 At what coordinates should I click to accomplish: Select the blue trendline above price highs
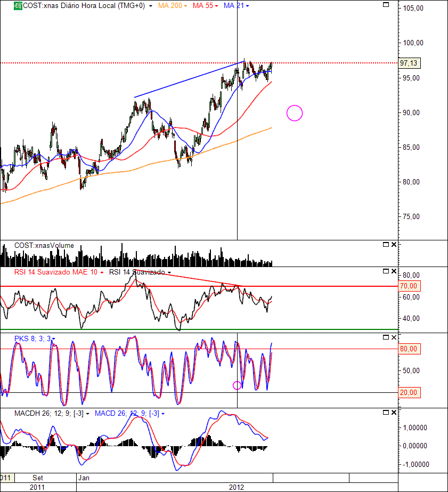click(189, 80)
